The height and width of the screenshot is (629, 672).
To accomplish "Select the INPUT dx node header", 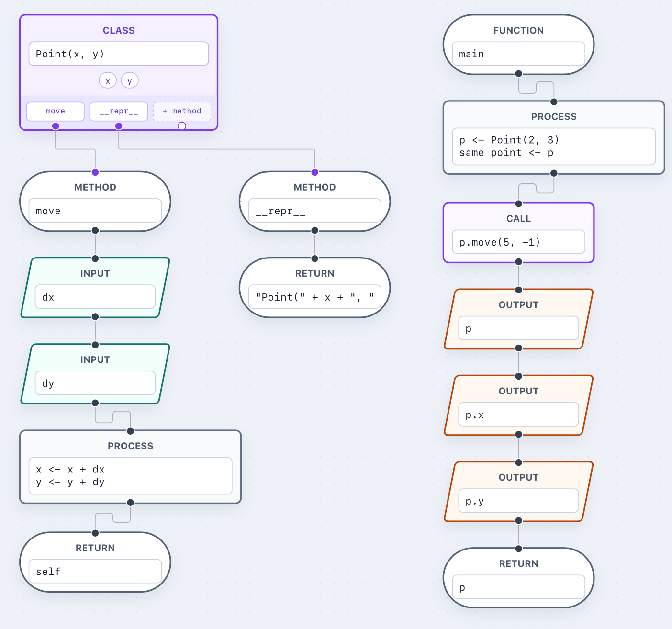I will (95, 273).
